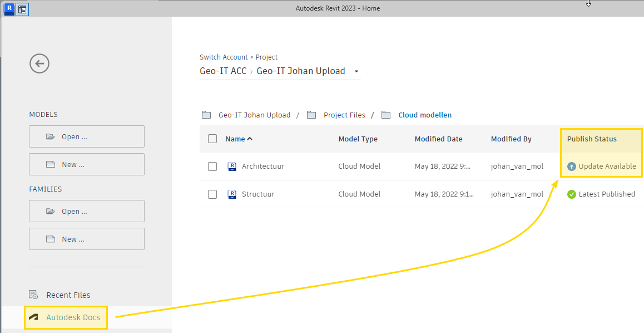This screenshot has height=333, width=644.
Task: Sort by Name column ascending arrow
Action: [x=250, y=139]
